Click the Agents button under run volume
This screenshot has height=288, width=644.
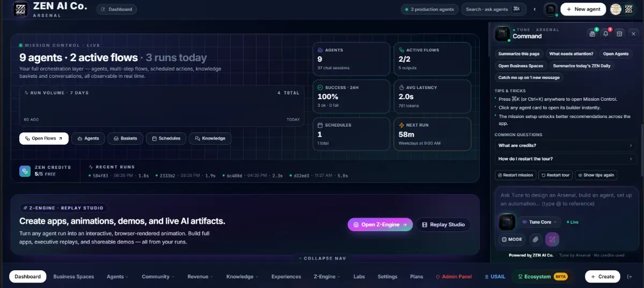pos(88,138)
